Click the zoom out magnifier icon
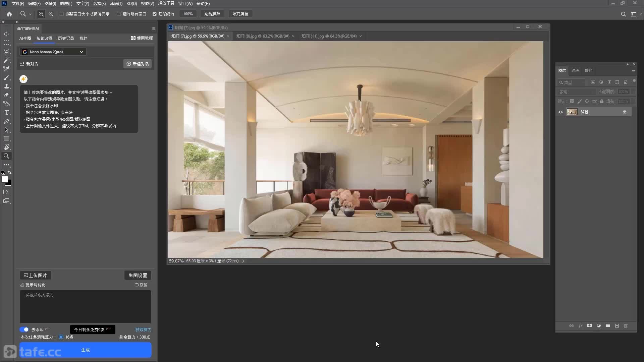 51,14
